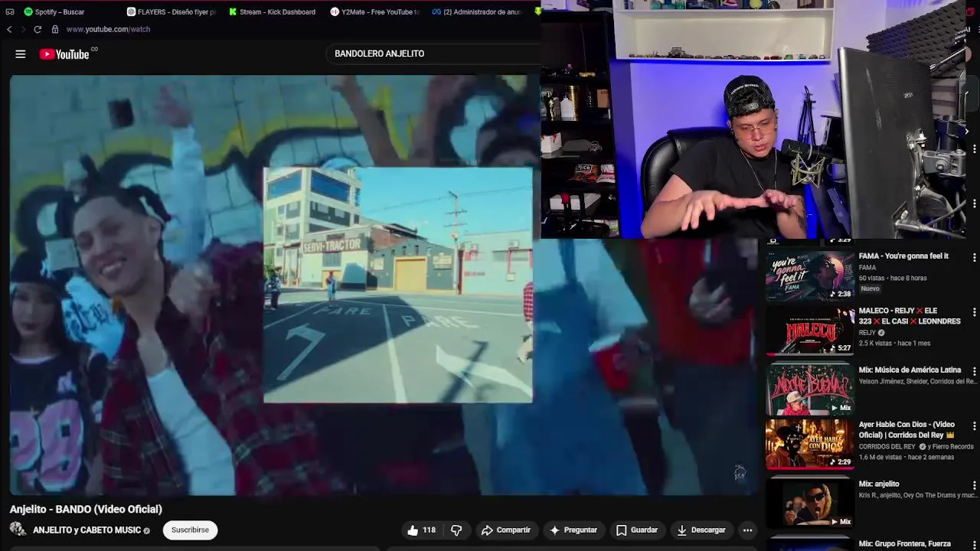Save video with Guardar button
The width and height of the screenshot is (980, 551).
(x=637, y=530)
